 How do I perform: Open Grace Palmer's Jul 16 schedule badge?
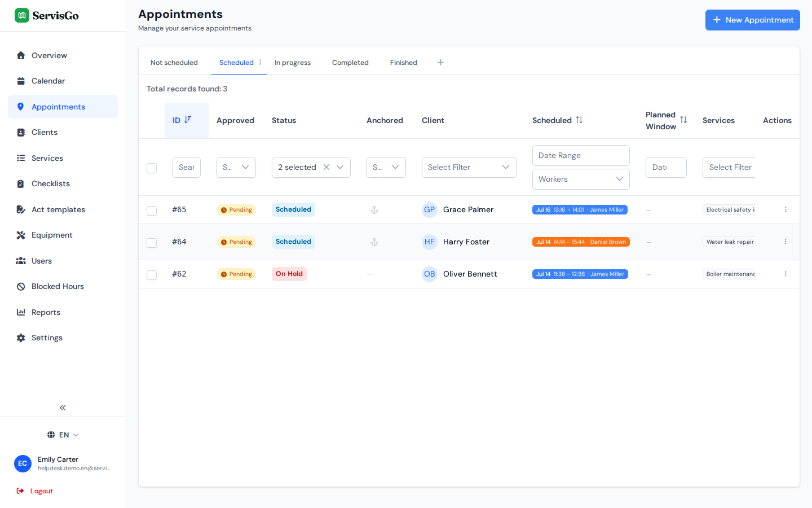tap(580, 209)
